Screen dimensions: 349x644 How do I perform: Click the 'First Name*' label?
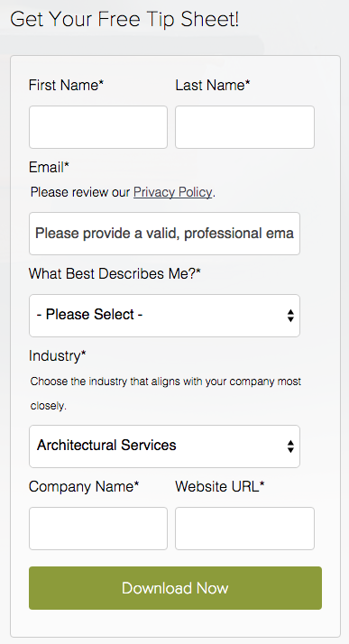tap(66, 85)
